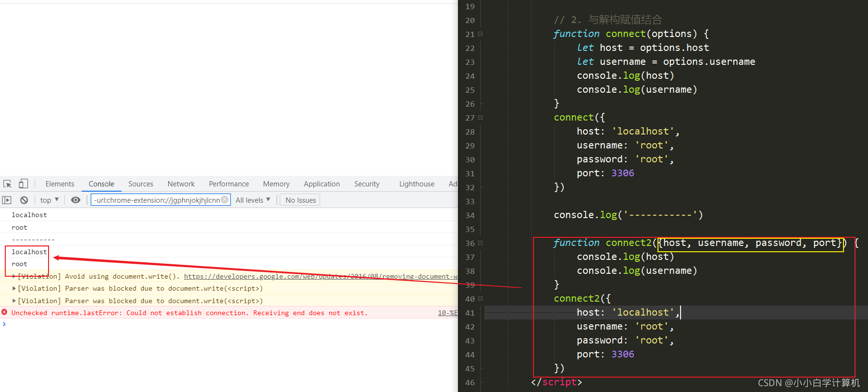
Task: Click 'port: 3306' on line 44
Action: (x=606, y=354)
